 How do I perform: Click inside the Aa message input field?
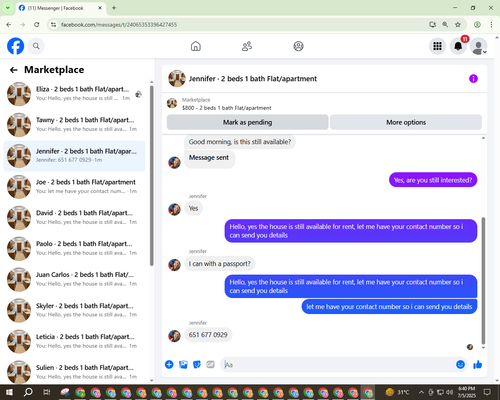pos(337,365)
